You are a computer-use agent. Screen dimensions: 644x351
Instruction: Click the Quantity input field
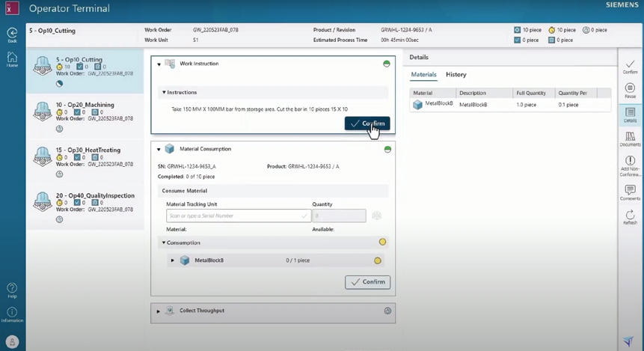click(339, 216)
